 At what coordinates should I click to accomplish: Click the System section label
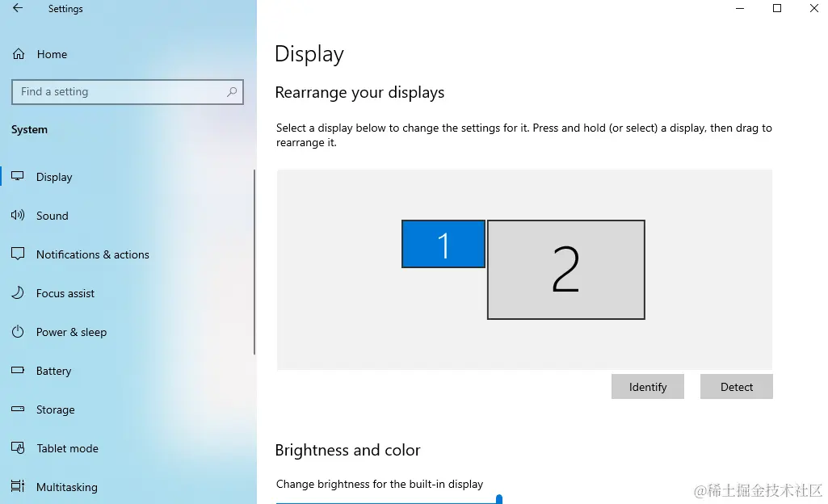[30, 130]
